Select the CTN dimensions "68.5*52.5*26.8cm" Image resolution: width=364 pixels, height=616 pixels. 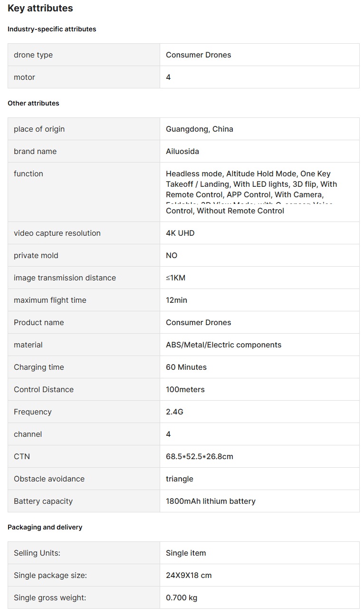199,456
